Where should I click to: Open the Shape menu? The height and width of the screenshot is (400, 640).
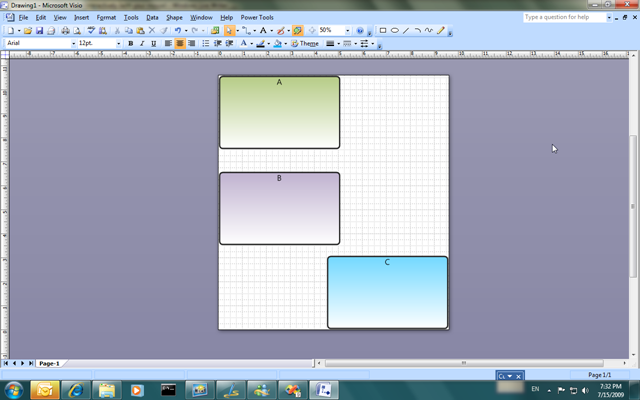[x=174, y=17]
